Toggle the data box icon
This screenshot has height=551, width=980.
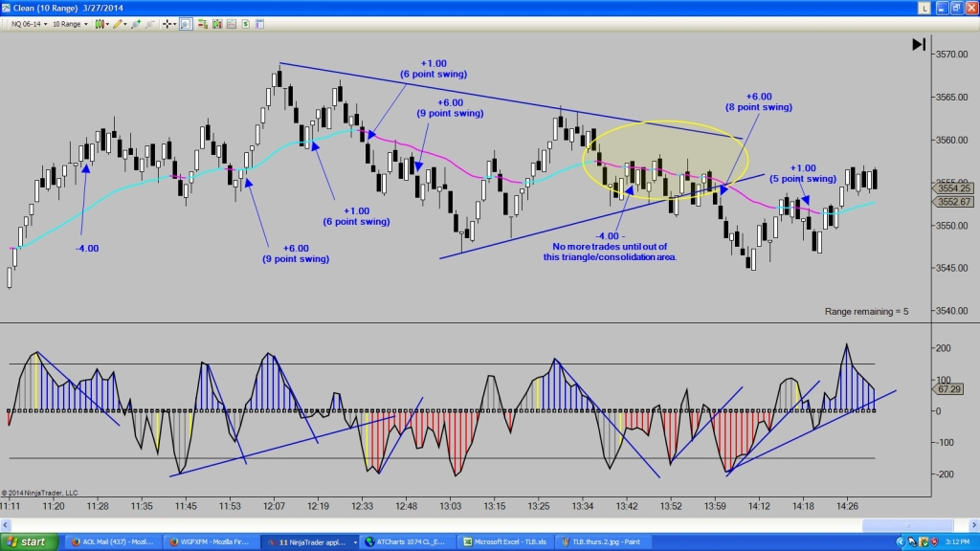click(186, 24)
